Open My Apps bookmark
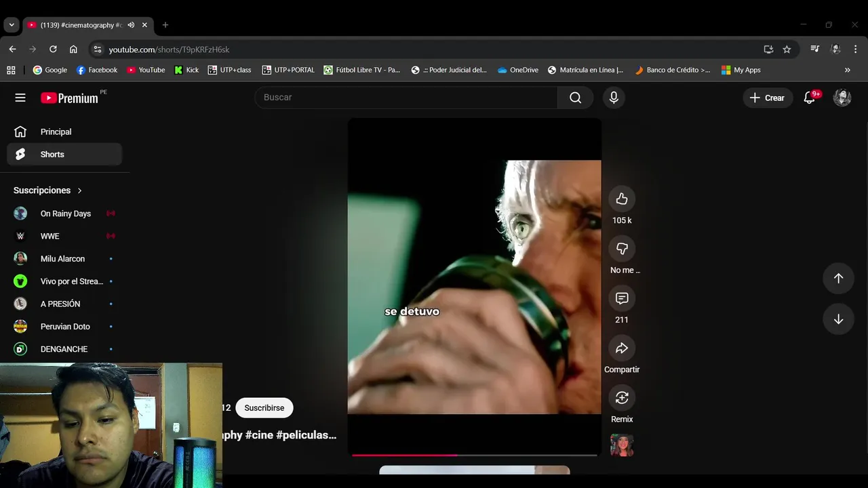868x488 pixels. (x=741, y=70)
